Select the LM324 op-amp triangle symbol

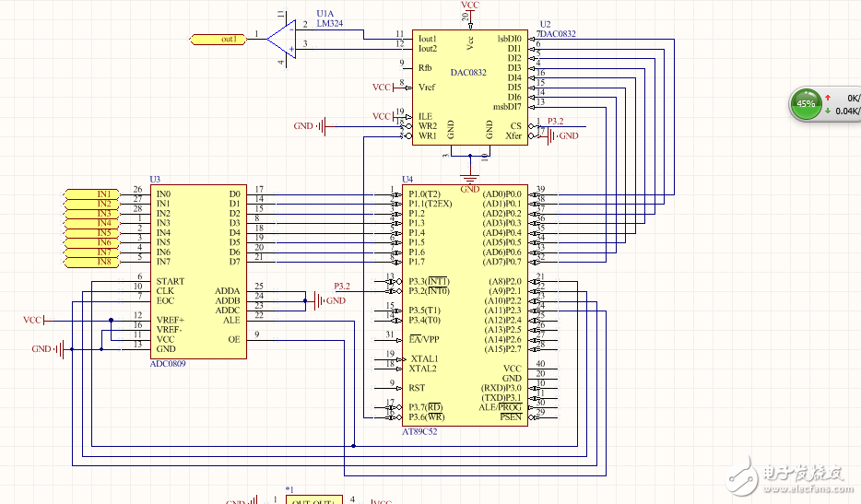pyautogui.click(x=283, y=39)
